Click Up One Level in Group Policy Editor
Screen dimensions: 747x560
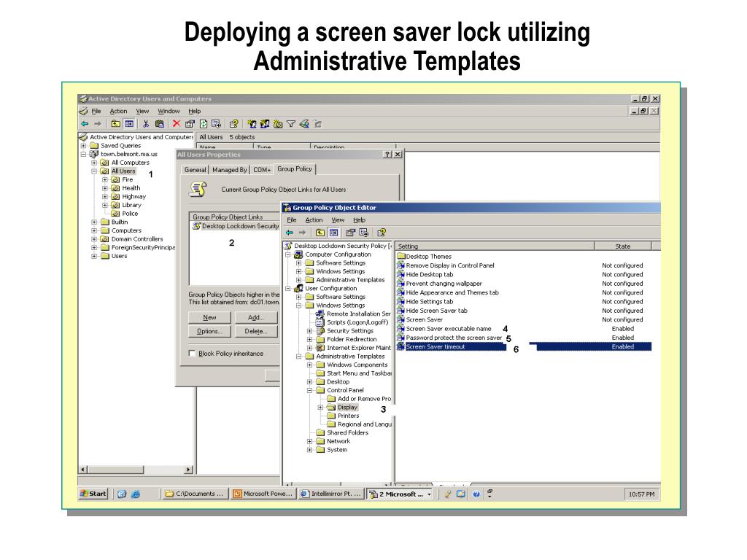(x=320, y=233)
